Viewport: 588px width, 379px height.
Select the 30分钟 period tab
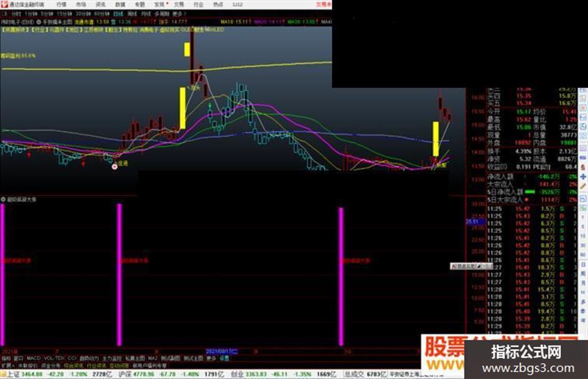point(83,14)
